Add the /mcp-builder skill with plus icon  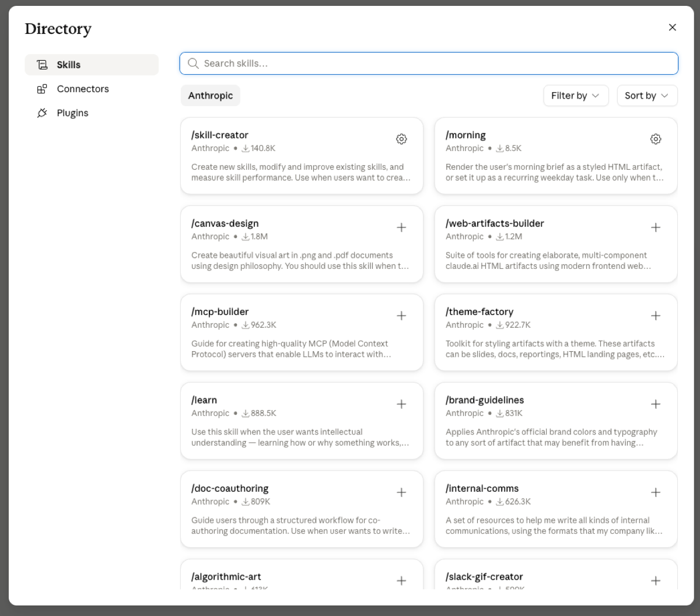[x=401, y=316]
